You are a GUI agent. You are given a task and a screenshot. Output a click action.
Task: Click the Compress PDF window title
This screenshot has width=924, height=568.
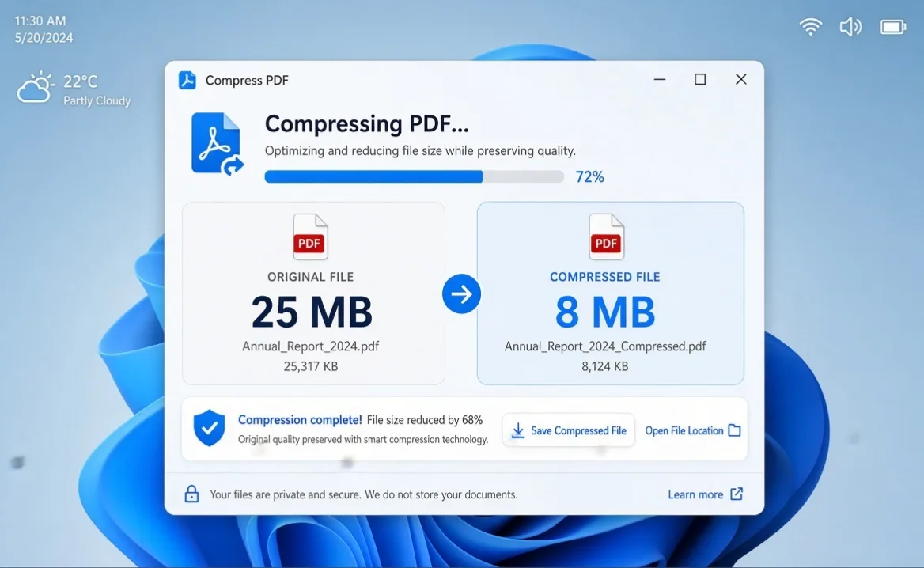247,80
